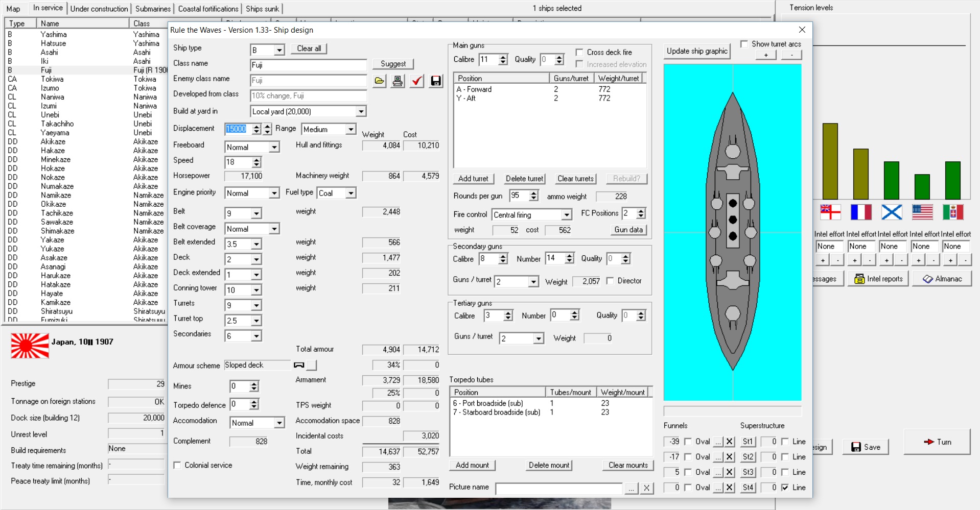Check the Colonial service option
Screen dimensions: 980x510
click(177, 465)
